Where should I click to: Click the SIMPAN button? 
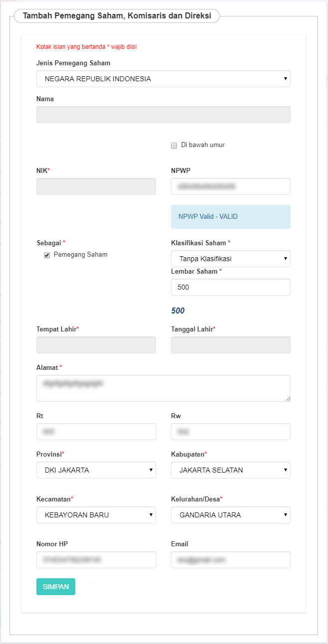(x=56, y=587)
